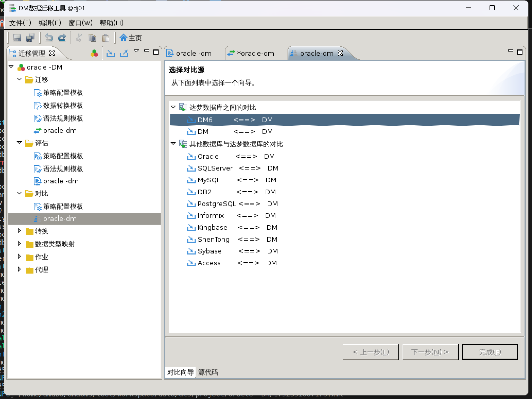Switch to the 源代码 tab
The width and height of the screenshot is (532, 399).
(x=208, y=372)
